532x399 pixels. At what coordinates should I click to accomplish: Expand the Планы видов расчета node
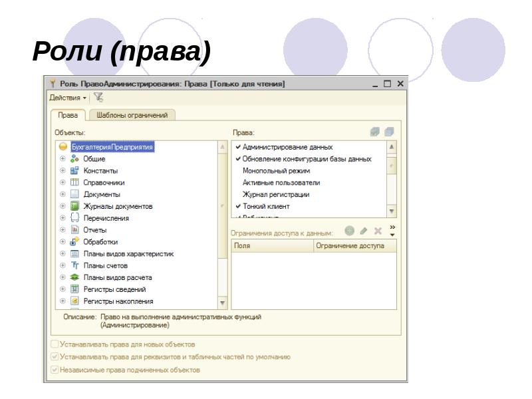(63, 277)
